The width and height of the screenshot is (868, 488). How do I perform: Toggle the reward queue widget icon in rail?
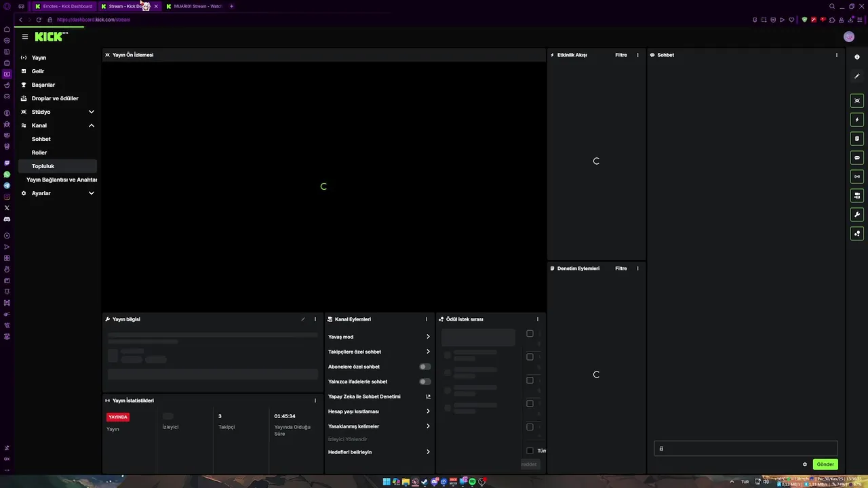pyautogui.click(x=857, y=233)
